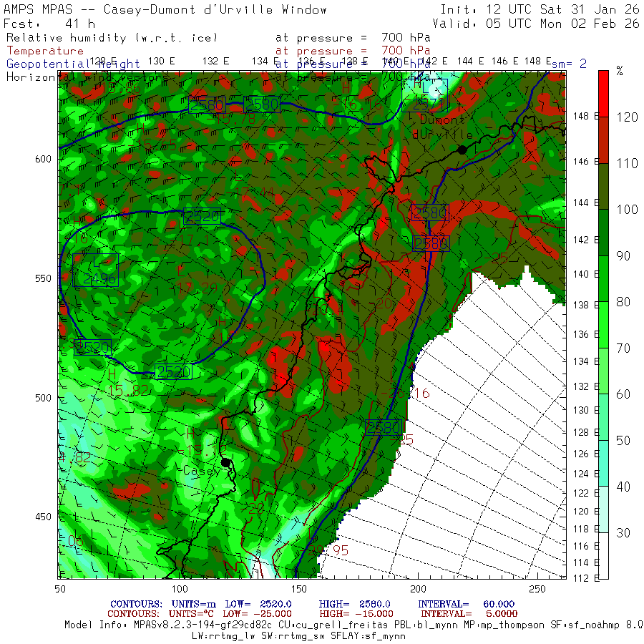Click the 'Valid: 05 UTC Mon 02 Feb 26' text
644x644 pixels.
click(536, 24)
